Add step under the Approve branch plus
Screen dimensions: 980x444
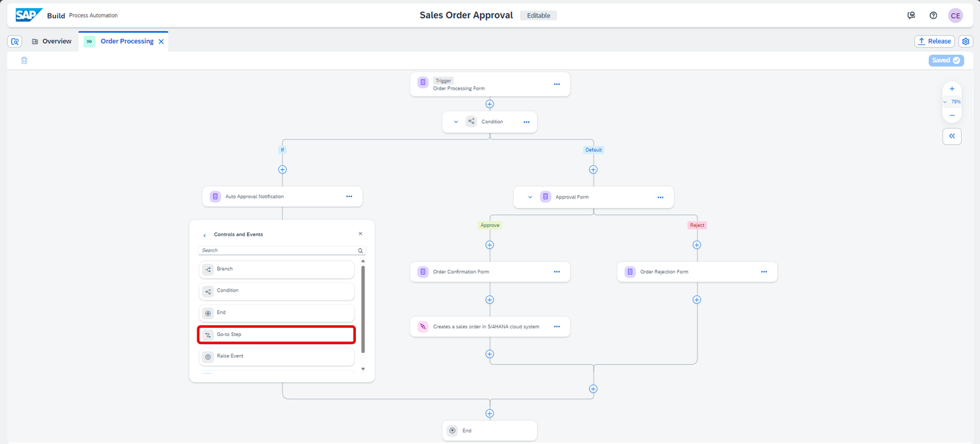[x=489, y=245]
